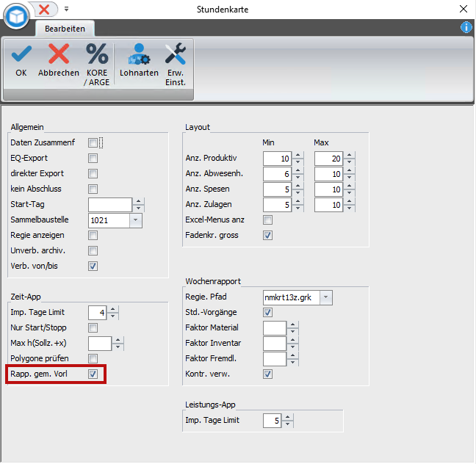
Task: Increase Anz. Produktiv Max value
Action: click(349, 155)
